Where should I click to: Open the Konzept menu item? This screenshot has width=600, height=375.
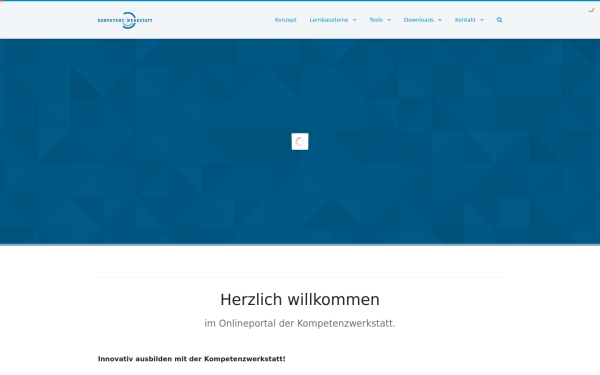point(285,20)
